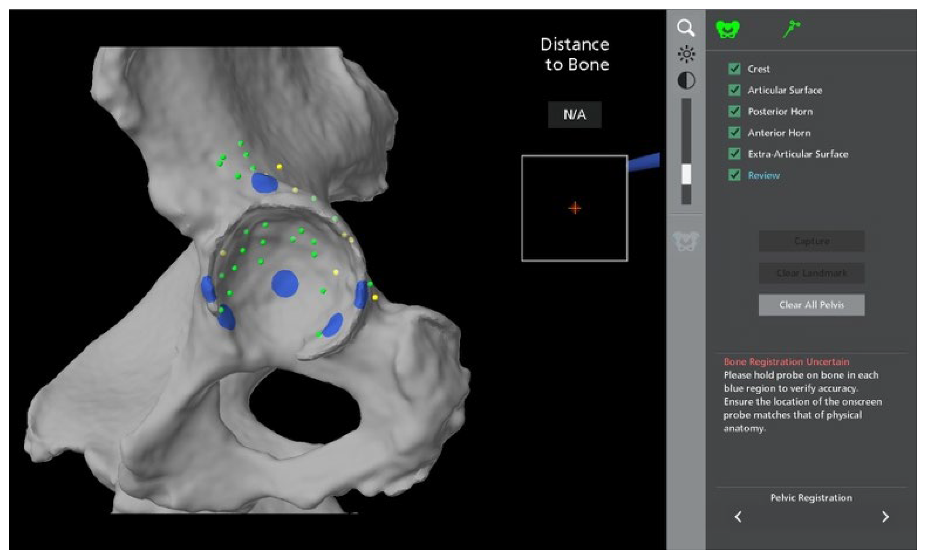Viewport: 928px width, 560px height.
Task: Advance to next step with right arrow
Action: tap(885, 517)
